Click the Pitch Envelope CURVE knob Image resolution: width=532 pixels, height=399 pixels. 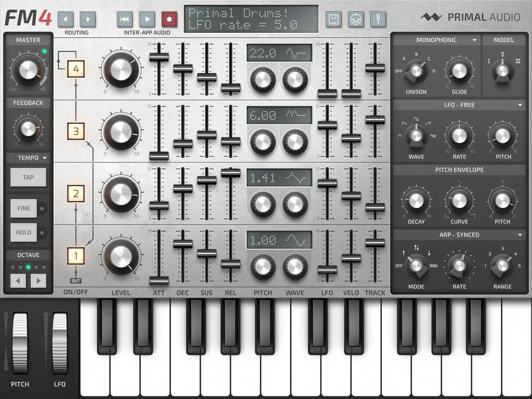pyautogui.click(x=459, y=201)
